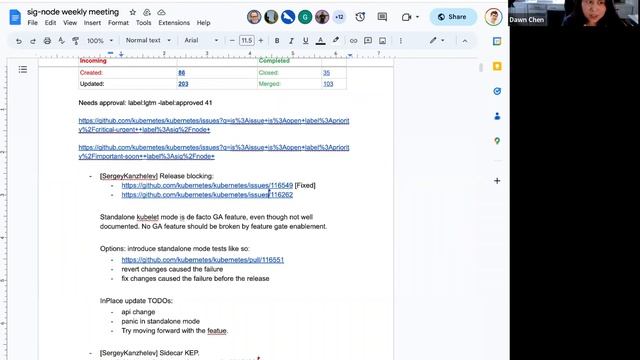640x360 pixels.
Task: Open the more toolbar options menu
Action: [401, 41]
